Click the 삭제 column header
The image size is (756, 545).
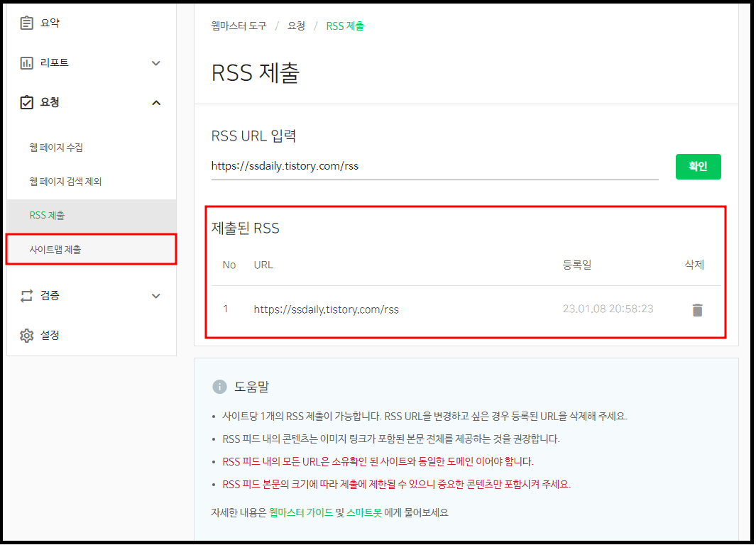click(694, 265)
